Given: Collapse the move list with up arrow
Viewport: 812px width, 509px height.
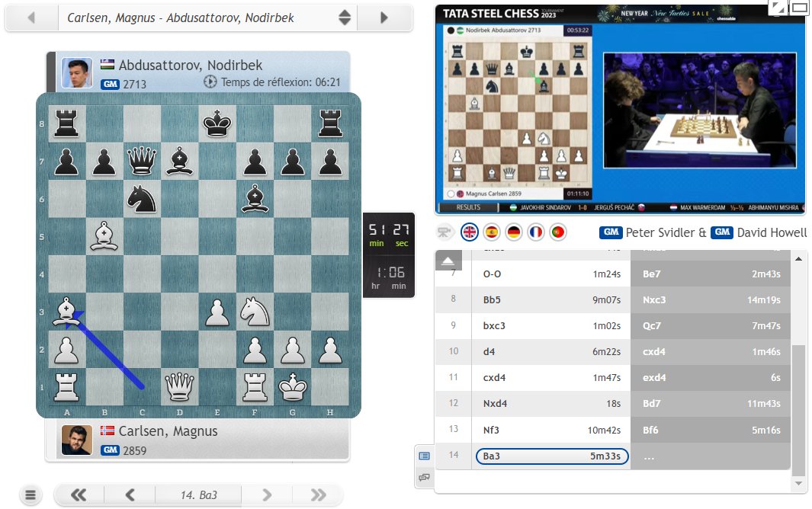Looking at the screenshot, I should 448,261.
